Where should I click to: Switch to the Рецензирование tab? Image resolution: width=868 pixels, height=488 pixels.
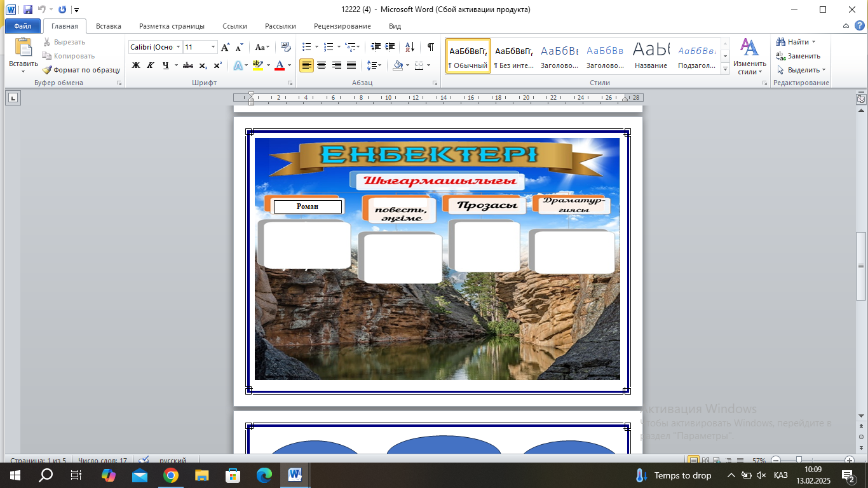point(342,26)
